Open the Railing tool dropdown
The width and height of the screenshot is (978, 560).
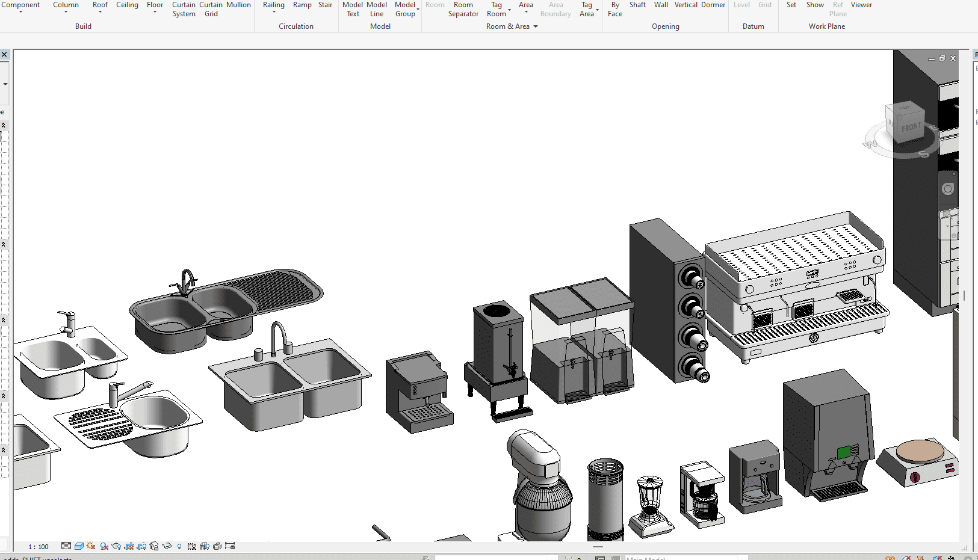click(x=273, y=11)
